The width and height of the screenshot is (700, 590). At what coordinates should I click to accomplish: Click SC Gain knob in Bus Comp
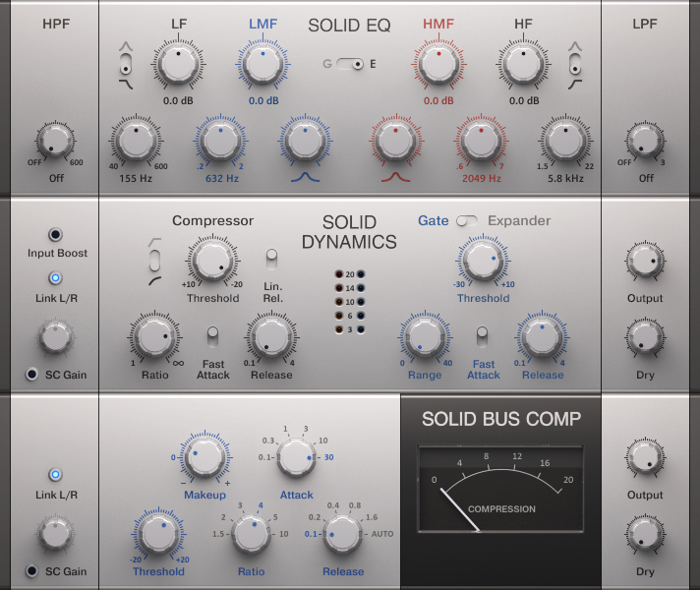coord(55,534)
